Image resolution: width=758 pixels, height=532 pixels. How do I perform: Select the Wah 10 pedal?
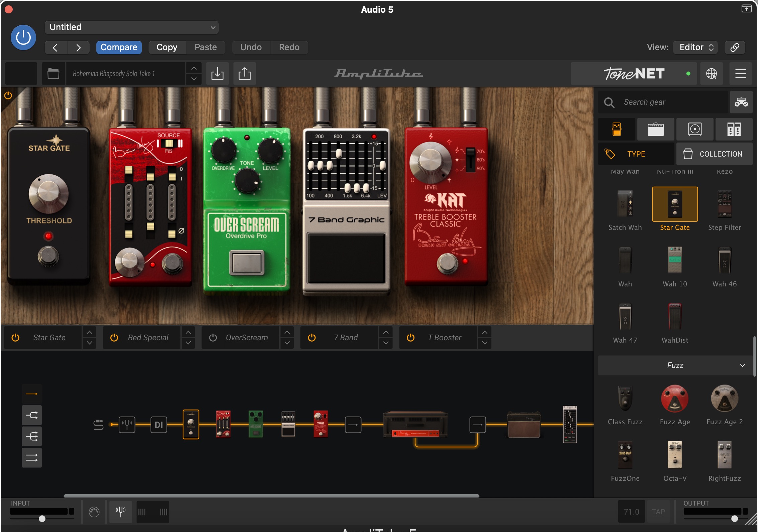coord(675,267)
